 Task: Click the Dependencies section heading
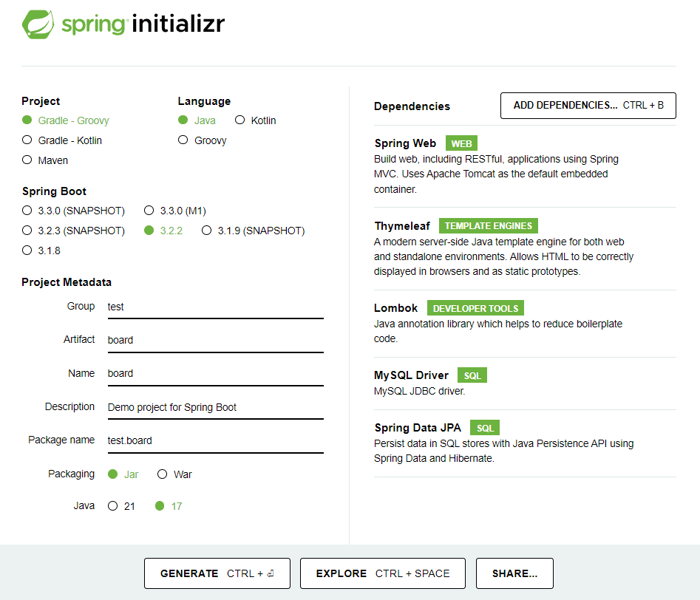point(412,106)
